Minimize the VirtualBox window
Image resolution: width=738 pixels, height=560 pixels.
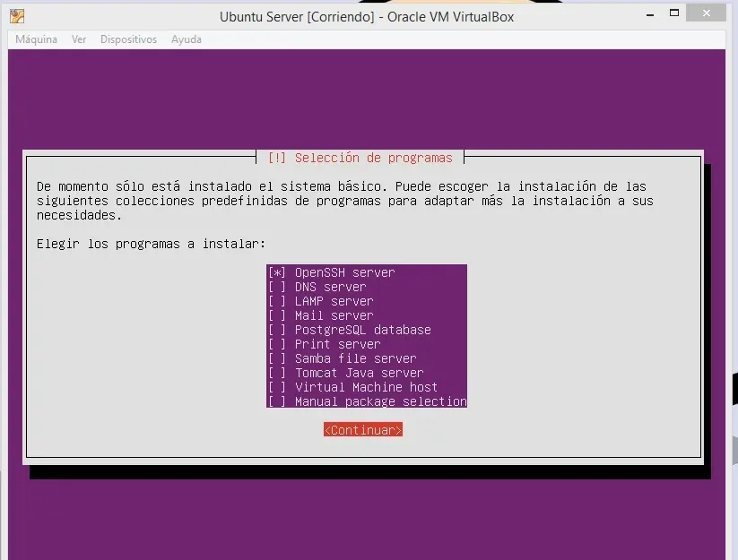650,14
